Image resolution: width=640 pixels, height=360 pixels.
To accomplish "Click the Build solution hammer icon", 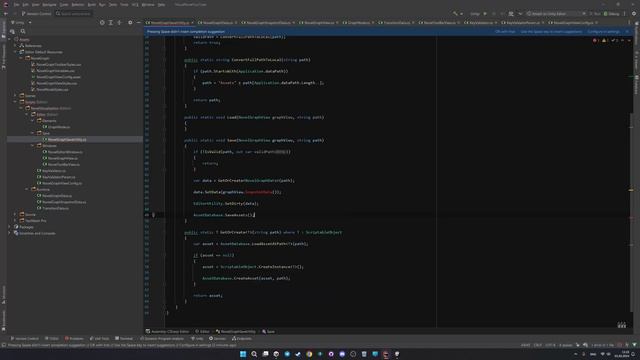I will pyautogui.click(x=456, y=13).
